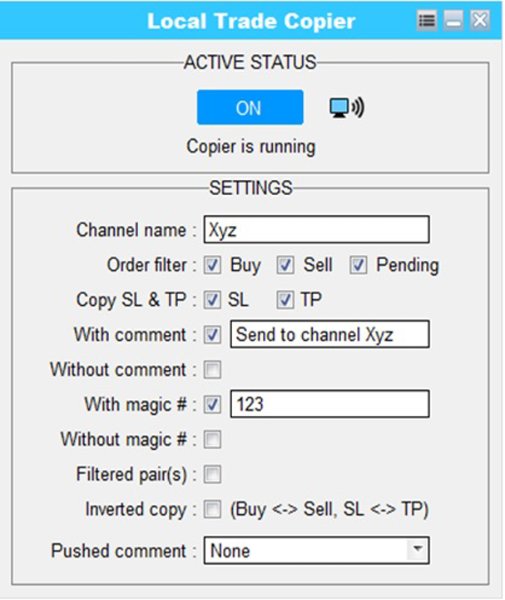This screenshot has width=505, height=600.
Task: Open the Pushed comment dropdown arrow
Action: coord(417,551)
